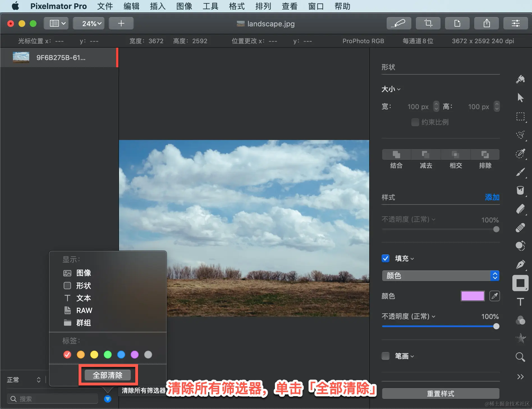Enable the Stroke checkbox
This screenshot has height=409, width=532.
click(x=386, y=356)
